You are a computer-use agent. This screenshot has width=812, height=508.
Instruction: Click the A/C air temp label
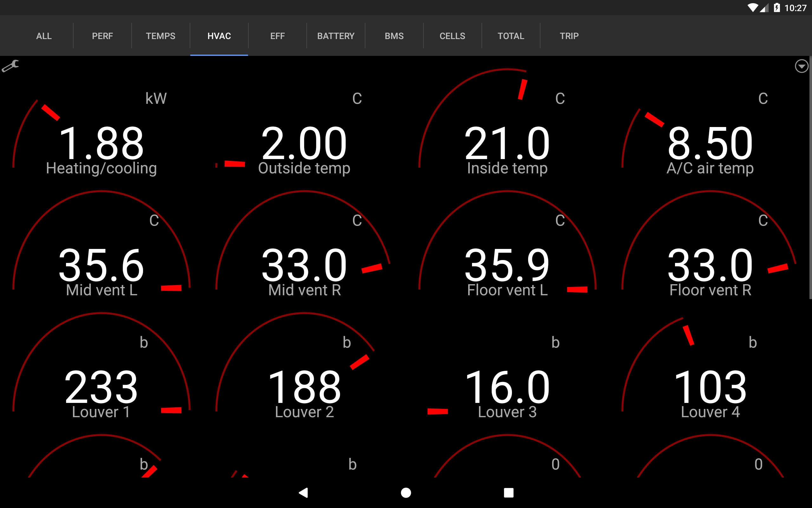point(710,168)
